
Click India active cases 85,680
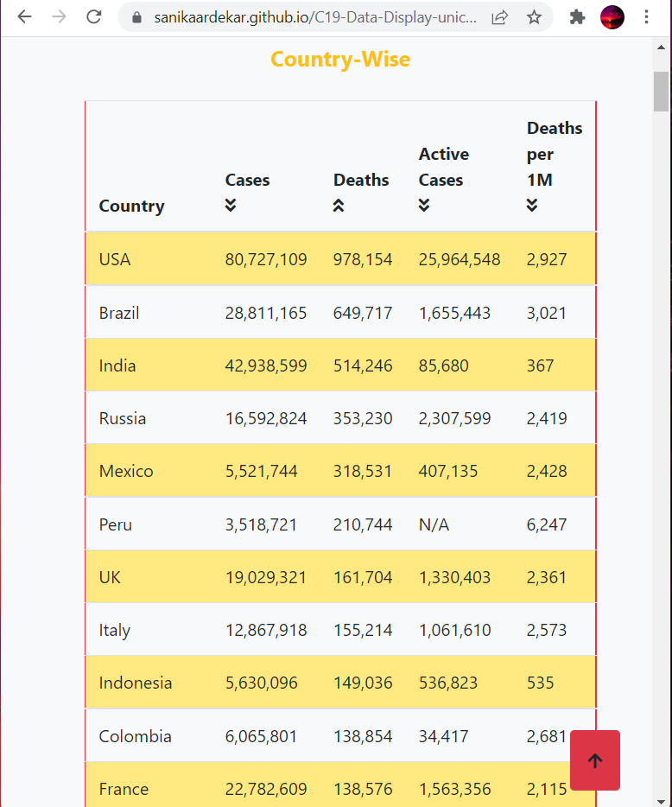444,365
